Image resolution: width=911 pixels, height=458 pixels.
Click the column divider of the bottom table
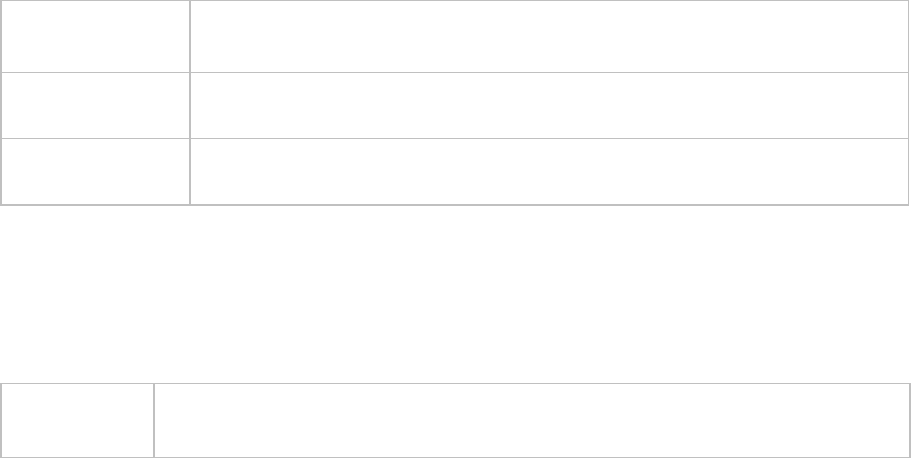[x=153, y=420]
